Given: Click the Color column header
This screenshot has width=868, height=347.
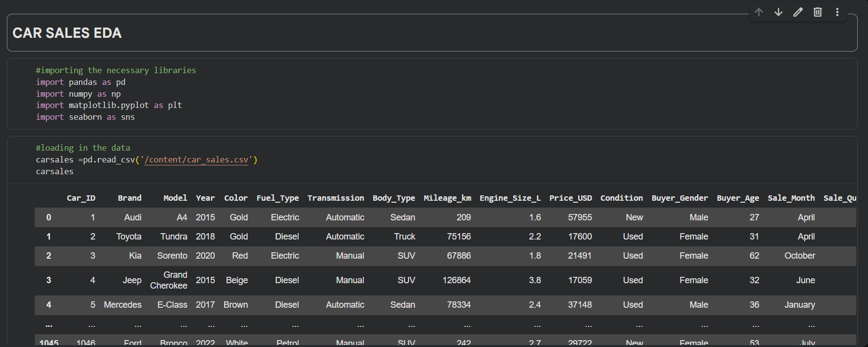Looking at the screenshot, I should [x=236, y=198].
